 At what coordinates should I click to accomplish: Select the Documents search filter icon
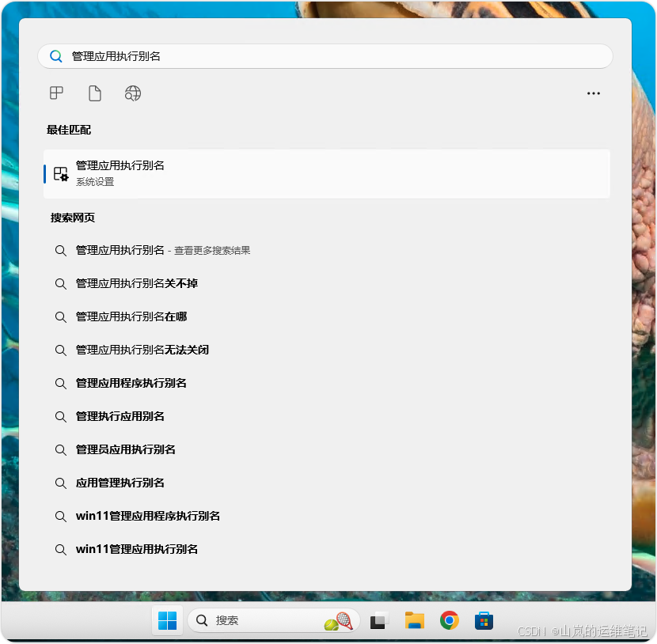pos(94,93)
